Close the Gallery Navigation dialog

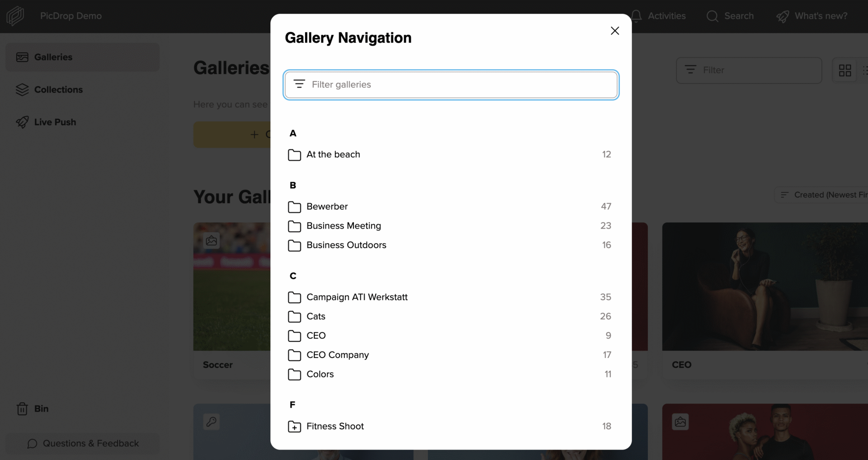[615, 31]
